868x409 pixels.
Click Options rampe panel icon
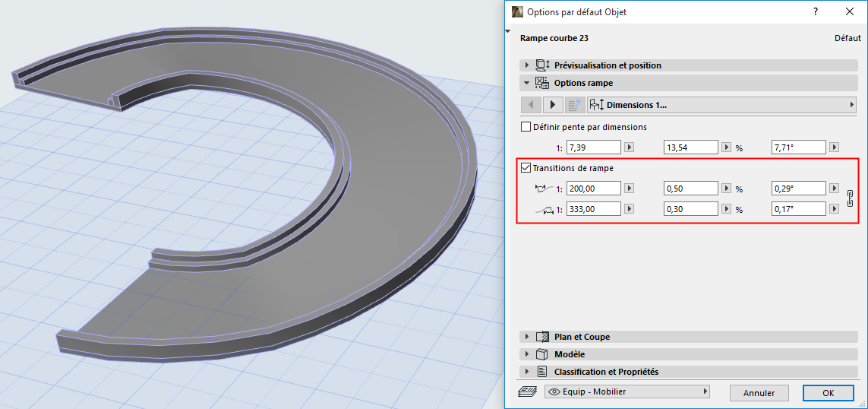(542, 83)
